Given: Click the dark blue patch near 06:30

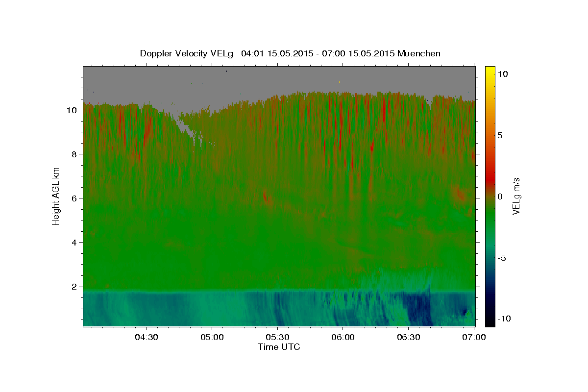Looking at the screenshot, I should 419,309.
